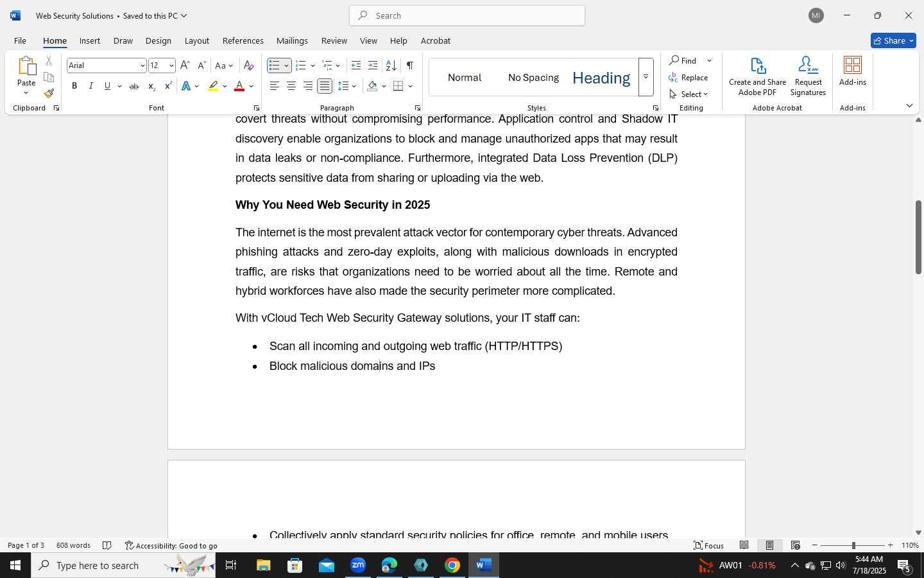Viewport: 924px width, 578px height.
Task: Apply the No Spacing style
Action: 533,78
